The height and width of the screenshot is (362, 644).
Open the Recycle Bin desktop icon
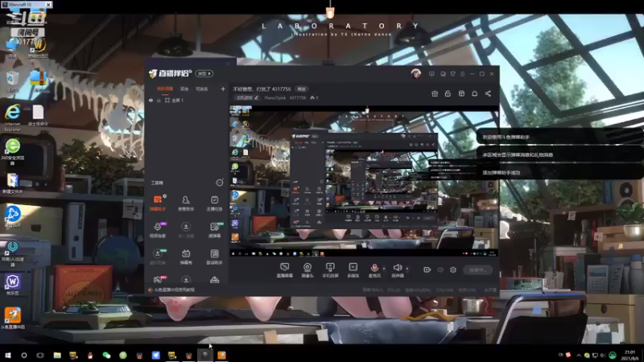[x=12, y=81]
